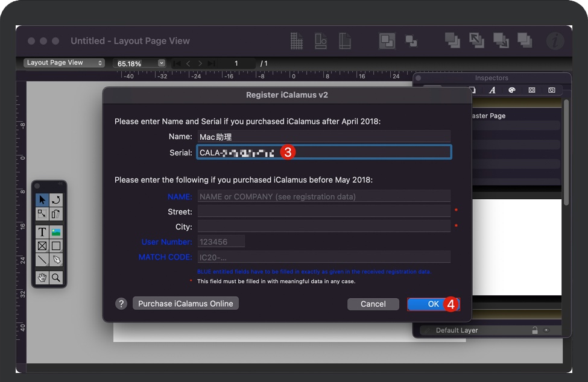
Task: Select the rotate tool in tool palette
Action: point(56,199)
